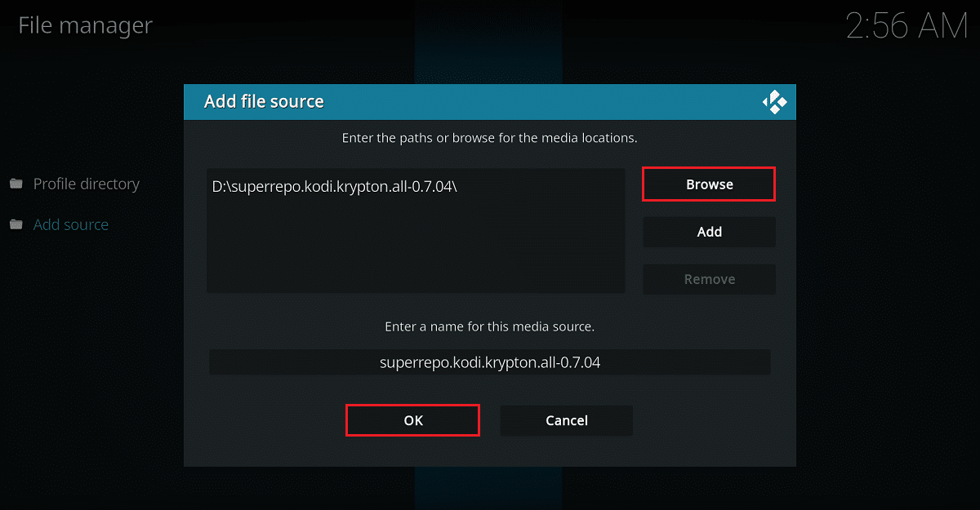This screenshot has width=980, height=510.
Task: Confirm the dialog with OK
Action: [412, 420]
